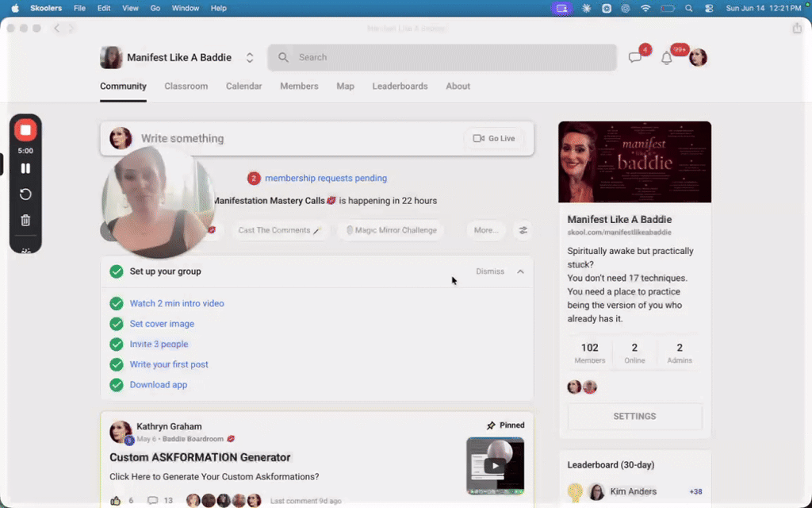Click the purple screen mirroring menu bar icon
This screenshot has width=812, height=508.
pyautogui.click(x=562, y=8)
